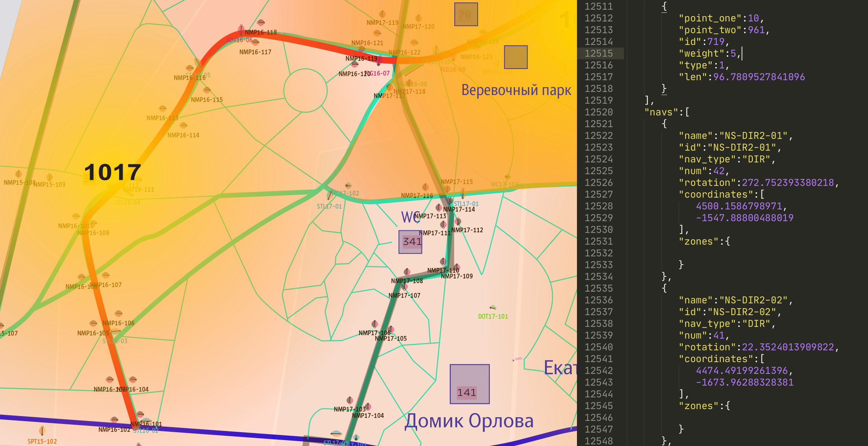Select the purple square labeled 341
868x446 pixels.
click(410, 242)
